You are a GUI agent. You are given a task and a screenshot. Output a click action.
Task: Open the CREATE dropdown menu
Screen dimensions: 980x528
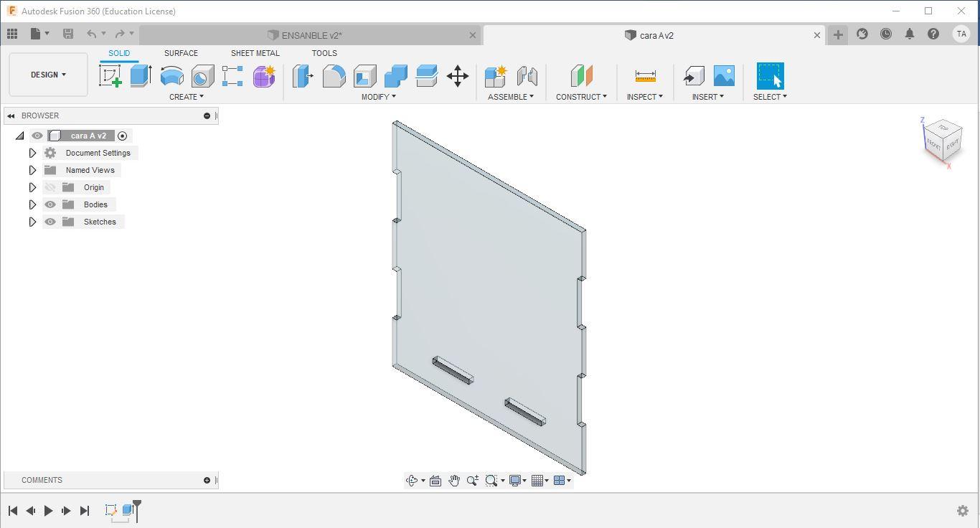[x=187, y=97]
